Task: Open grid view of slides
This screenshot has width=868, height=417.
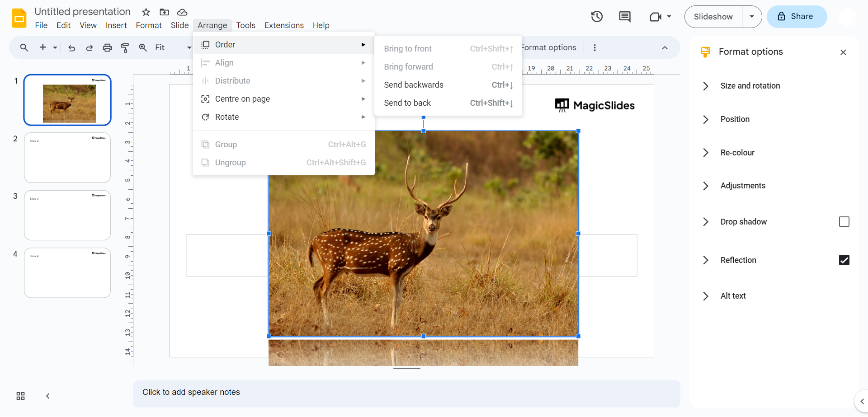Action: (x=20, y=396)
